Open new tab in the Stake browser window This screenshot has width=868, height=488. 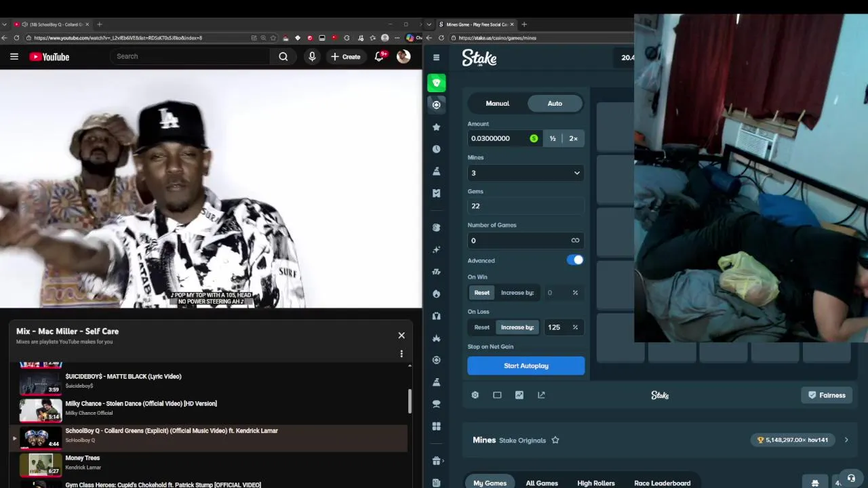(x=524, y=24)
